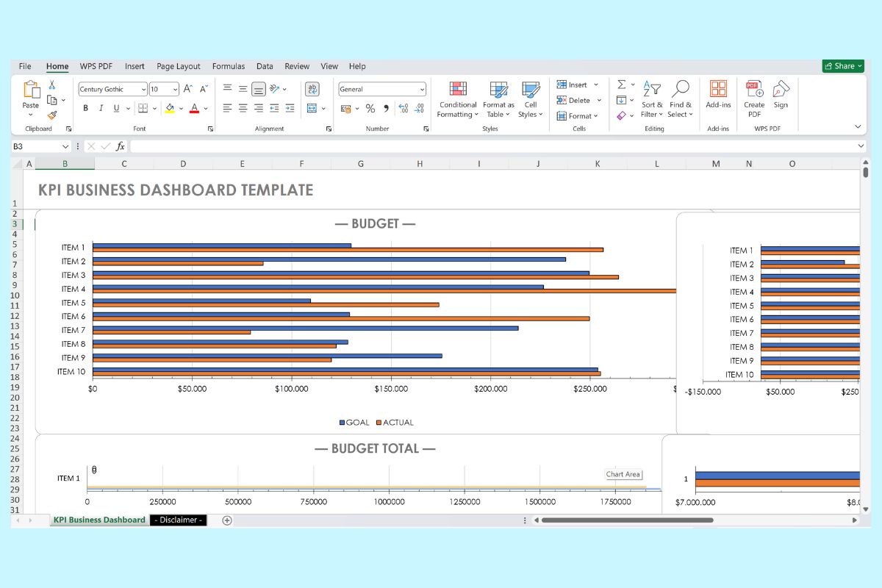The width and height of the screenshot is (882, 588).
Task: Apply Percent style format
Action: click(x=370, y=108)
